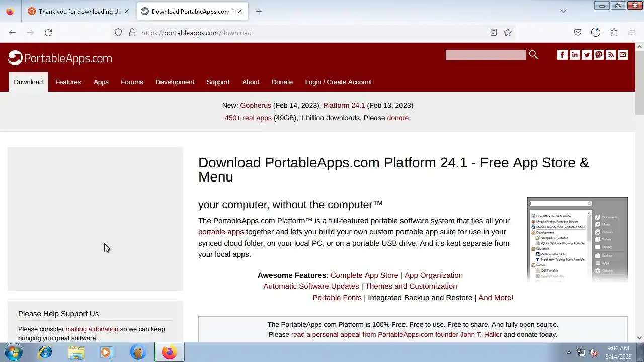Viewport: 644px width, 362px height.
Task: Open the tracking protection shield icon
Action: (x=118, y=32)
